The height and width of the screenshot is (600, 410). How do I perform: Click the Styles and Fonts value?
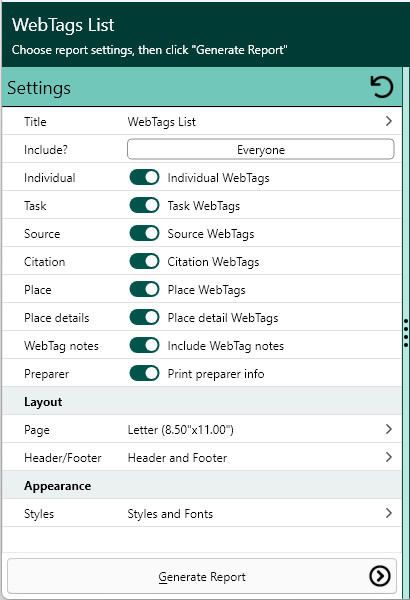pyautogui.click(x=170, y=514)
